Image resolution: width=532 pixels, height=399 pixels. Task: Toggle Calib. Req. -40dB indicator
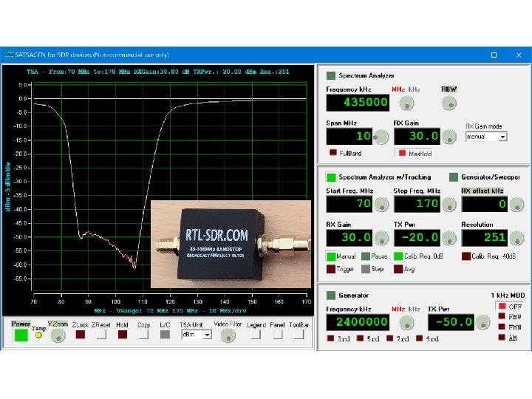tap(466, 256)
